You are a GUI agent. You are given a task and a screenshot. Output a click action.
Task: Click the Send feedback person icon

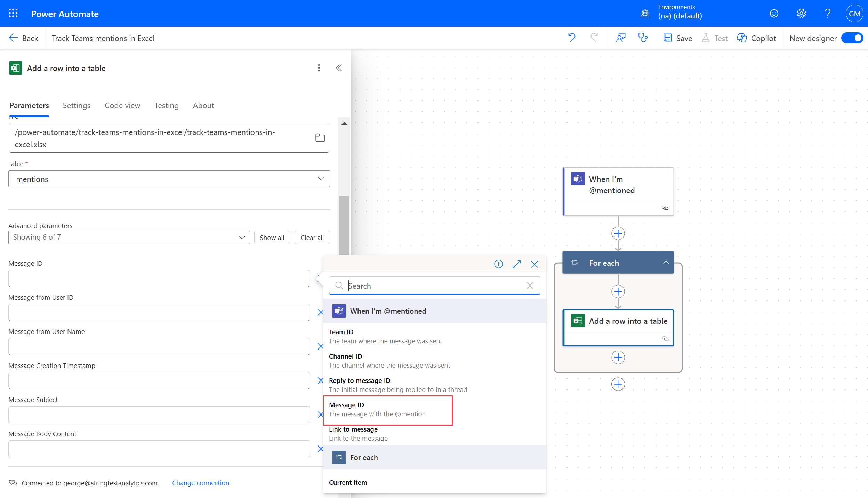(621, 38)
